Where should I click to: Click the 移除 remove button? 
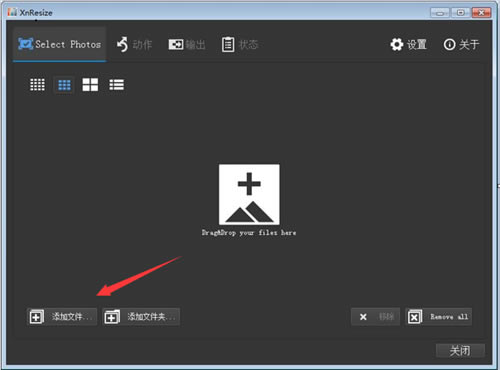(x=375, y=317)
